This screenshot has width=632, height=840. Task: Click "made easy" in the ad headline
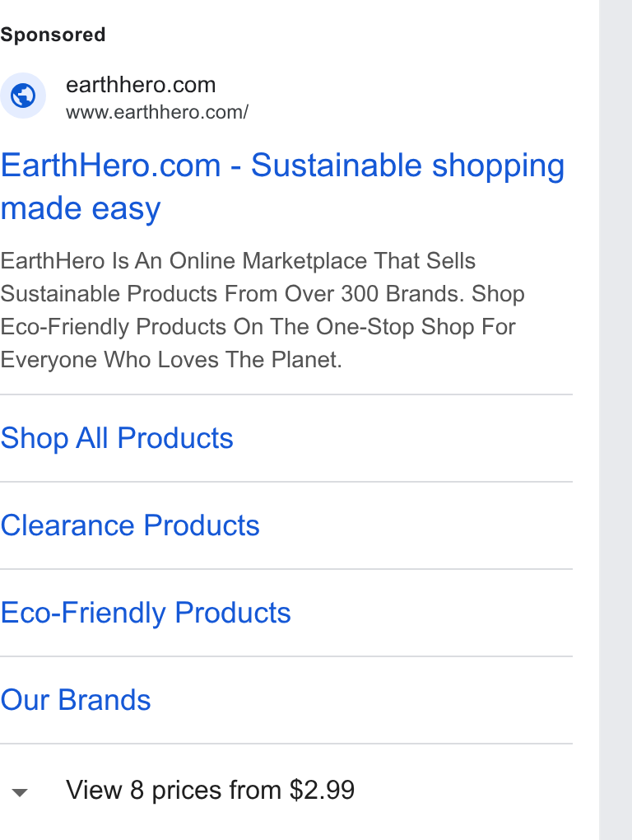81,208
